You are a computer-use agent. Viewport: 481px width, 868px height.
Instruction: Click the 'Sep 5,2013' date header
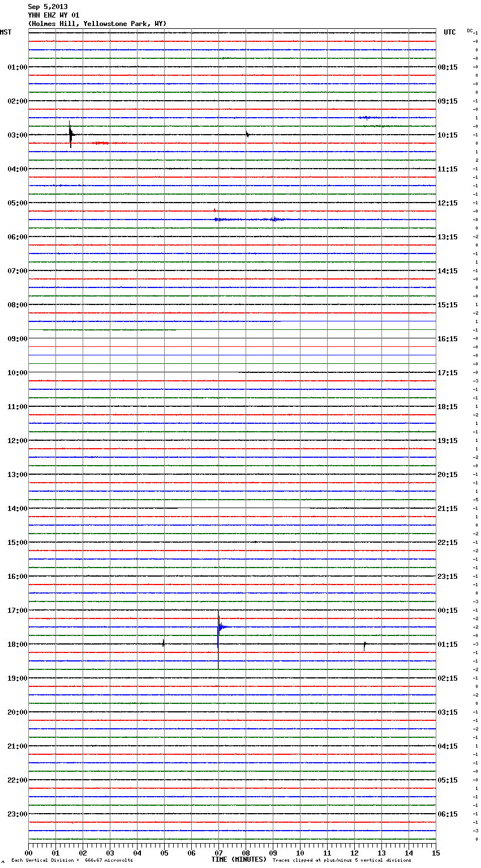[x=48, y=7]
